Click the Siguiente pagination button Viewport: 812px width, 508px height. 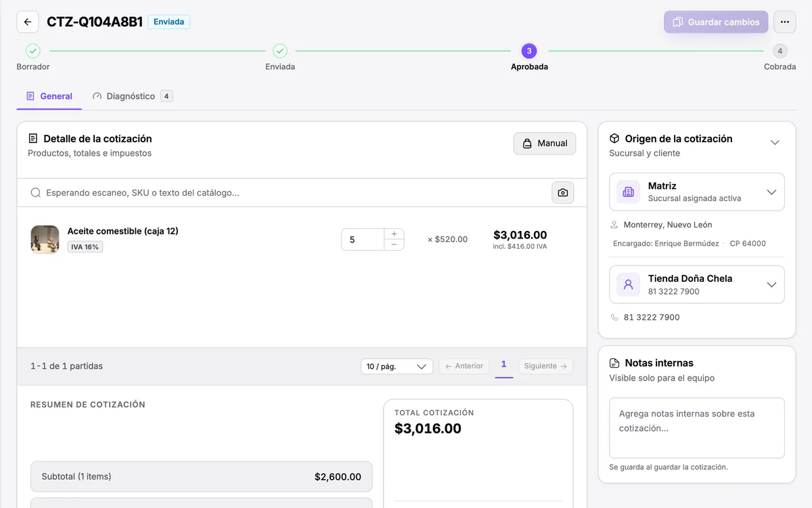[x=545, y=366]
